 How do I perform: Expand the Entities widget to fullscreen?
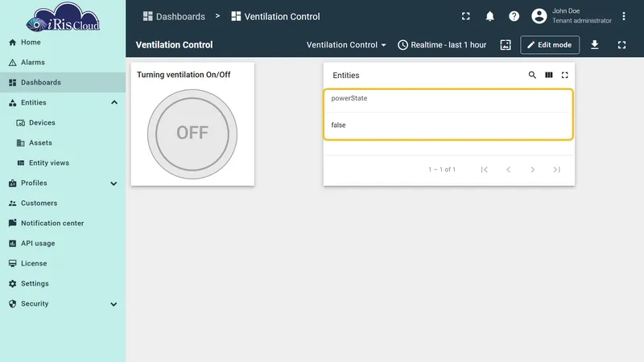click(x=565, y=75)
